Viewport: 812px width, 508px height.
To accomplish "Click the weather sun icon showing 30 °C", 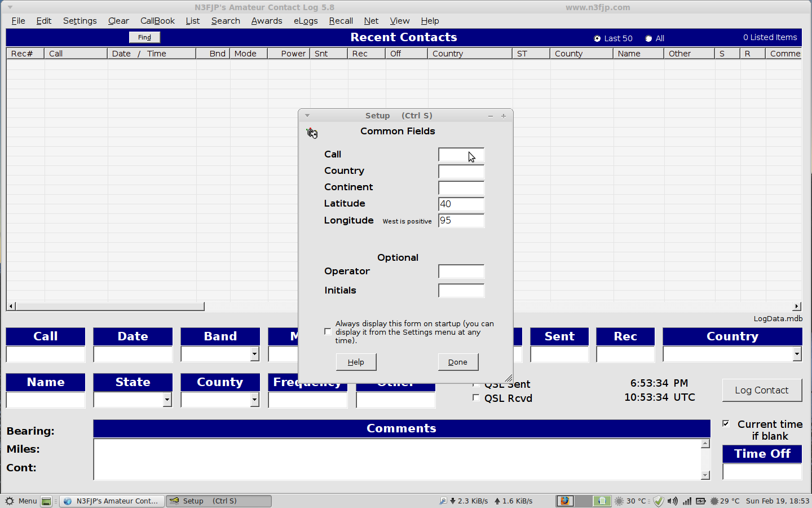I will (x=619, y=501).
